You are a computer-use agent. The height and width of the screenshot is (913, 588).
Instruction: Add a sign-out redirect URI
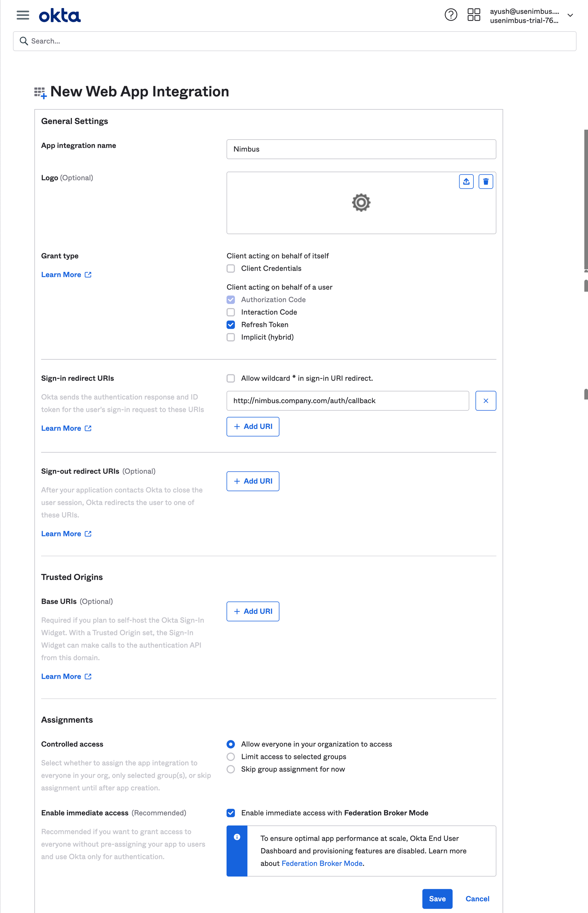[x=253, y=481]
